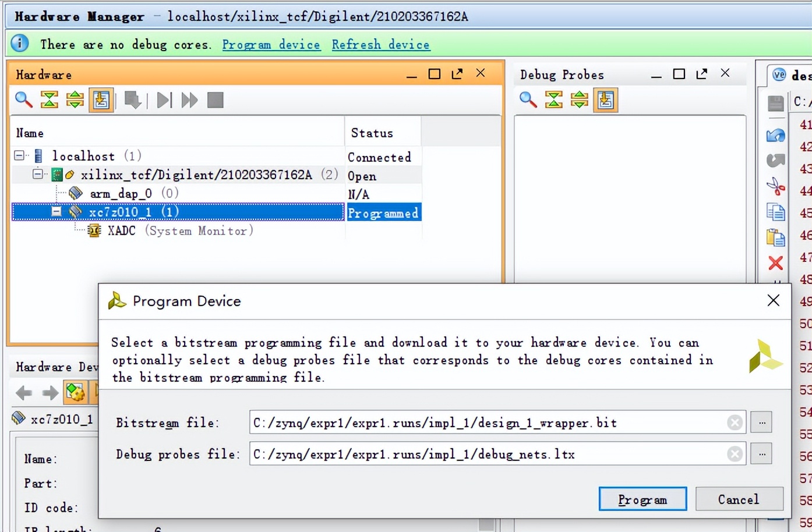The height and width of the screenshot is (532, 812).
Task: Collapse the localhost tree node
Action: tap(19, 155)
